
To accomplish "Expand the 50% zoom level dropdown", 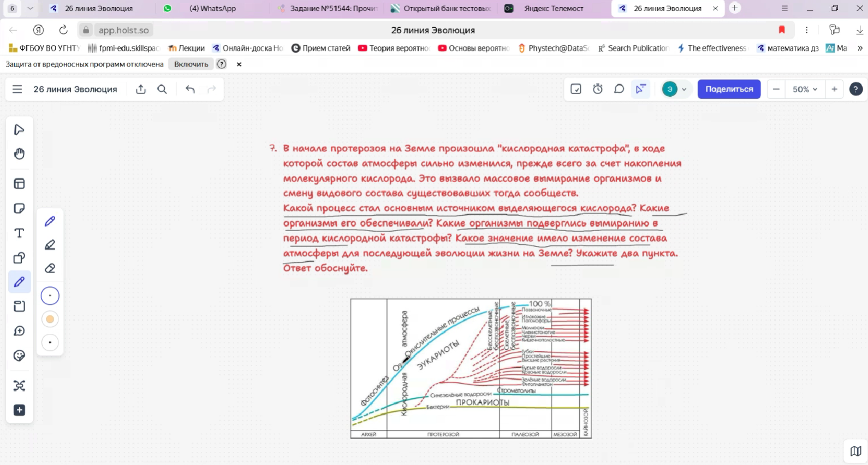I will 805,89.
